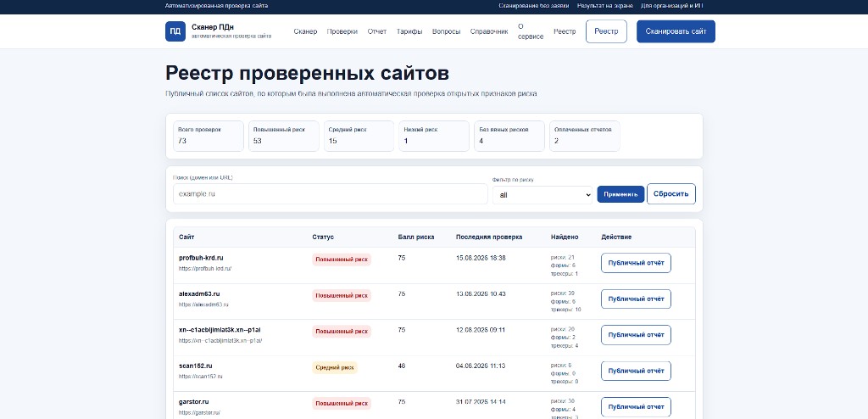
Task: Open public report for scan152.ru
Action: tap(636, 371)
